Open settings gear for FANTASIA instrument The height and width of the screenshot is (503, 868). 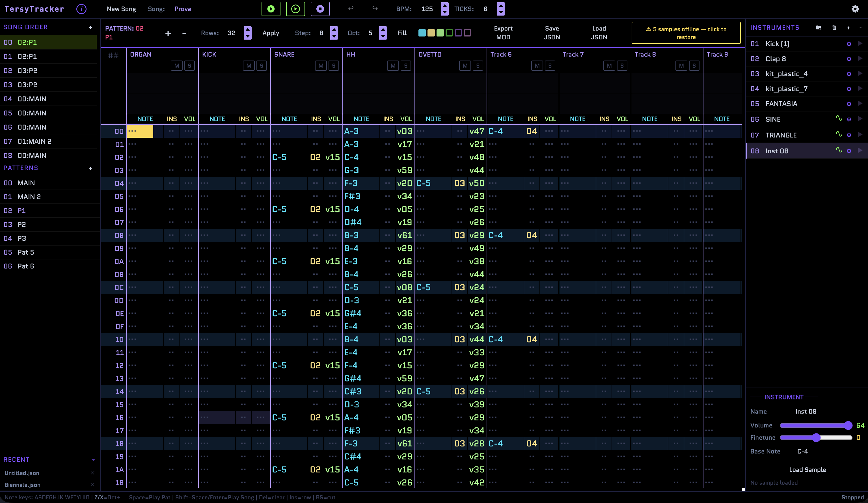849,104
